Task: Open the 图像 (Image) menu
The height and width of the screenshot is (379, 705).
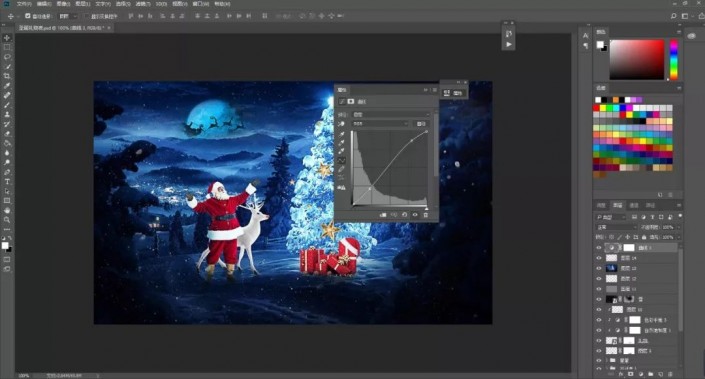Action: coord(63,4)
